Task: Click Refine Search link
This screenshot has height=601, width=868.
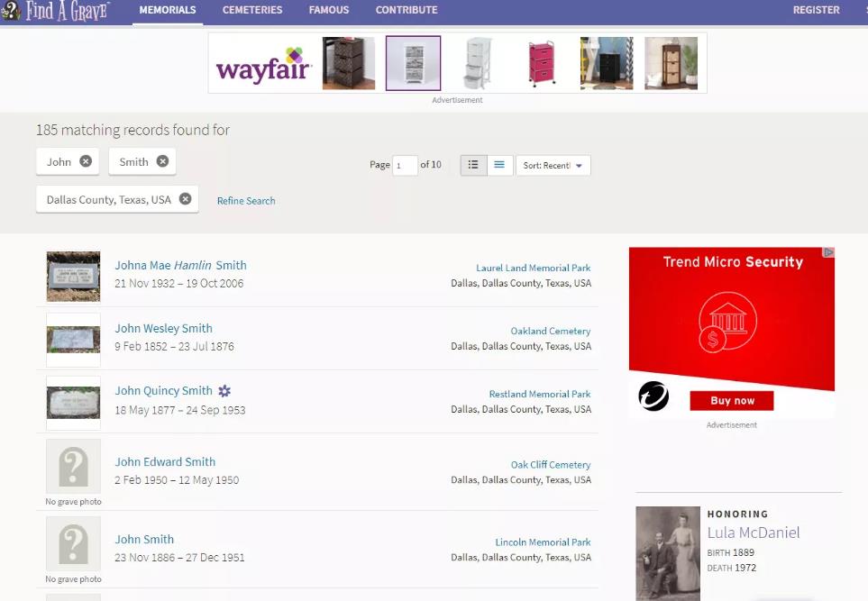Action: pos(246,201)
